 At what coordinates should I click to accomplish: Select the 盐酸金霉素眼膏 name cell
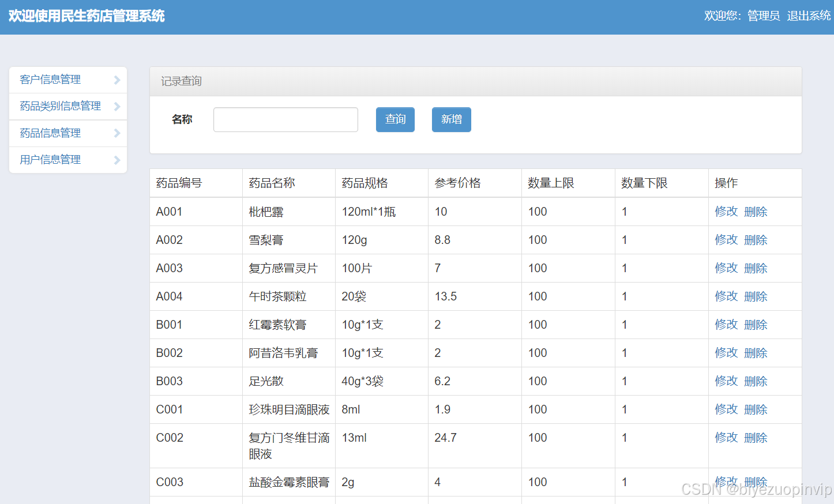[x=289, y=482]
